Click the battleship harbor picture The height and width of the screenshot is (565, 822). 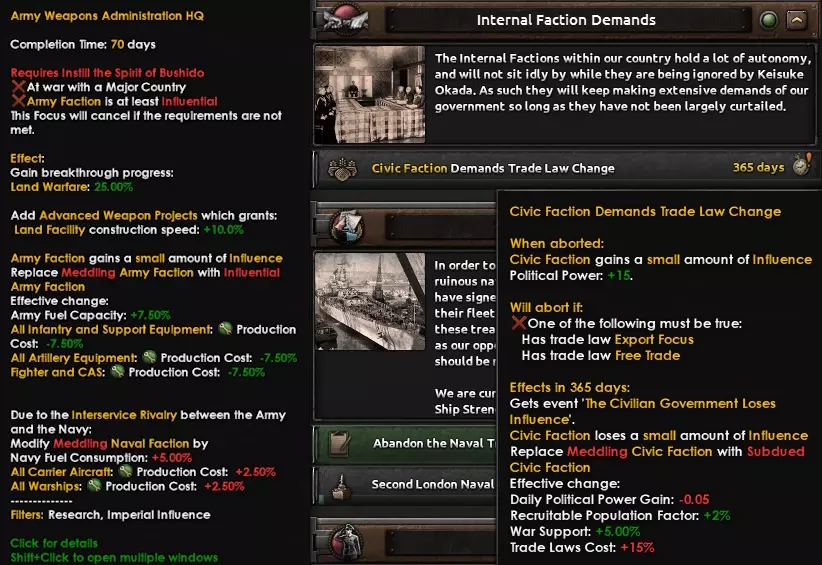coord(370,301)
